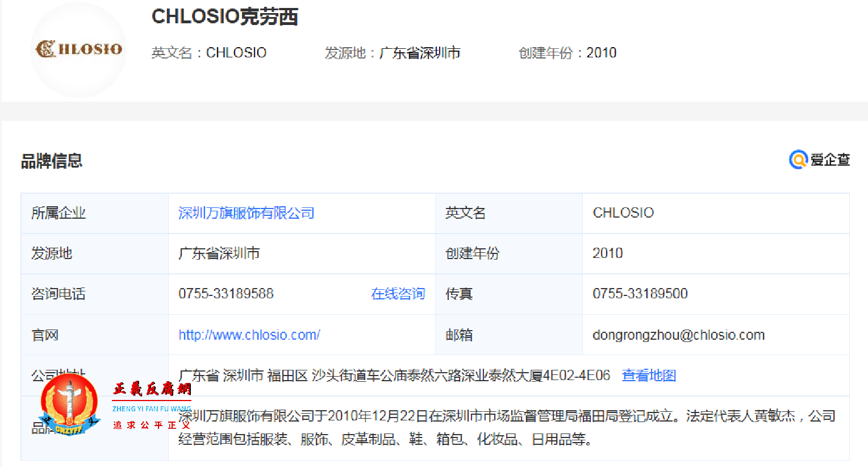
Task: Select the fax number 0755-33189500
Action: pos(640,294)
